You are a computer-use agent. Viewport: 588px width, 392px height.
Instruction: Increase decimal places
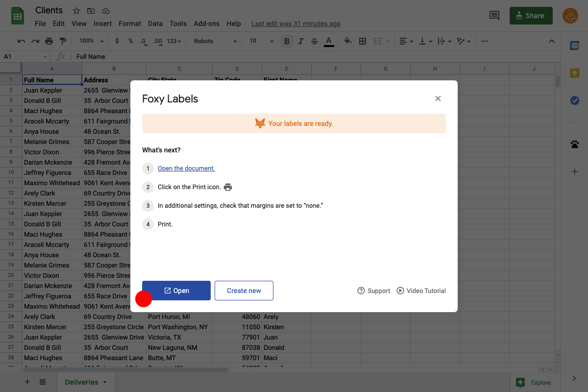pyautogui.click(x=158, y=41)
